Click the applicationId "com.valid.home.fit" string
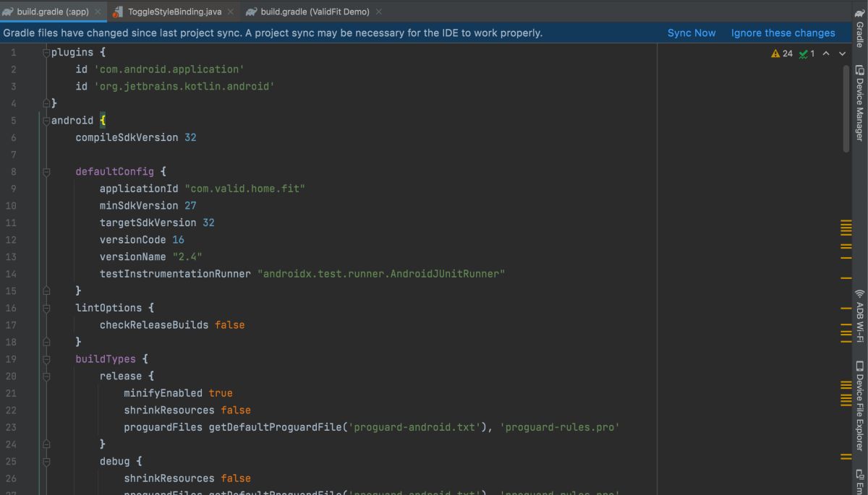Image resolution: width=868 pixels, height=495 pixels. pyautogui.click(x=244, y=189)
